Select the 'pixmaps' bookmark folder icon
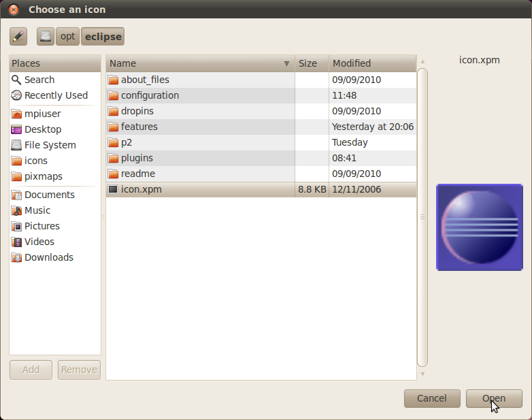 click(16, 176)
